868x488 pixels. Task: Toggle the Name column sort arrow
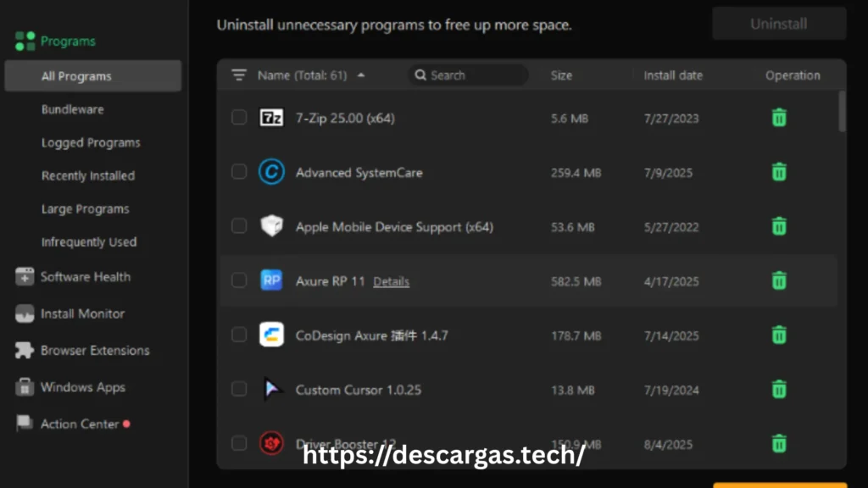click(x=361, y=75)
